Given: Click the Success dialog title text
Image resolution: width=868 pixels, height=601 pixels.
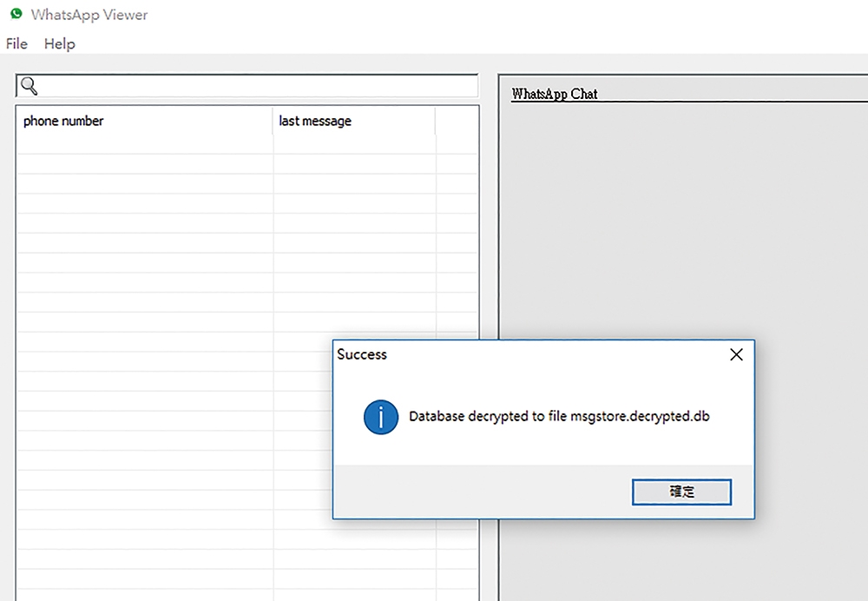Looking at the screenshot, I should (362, 354).
